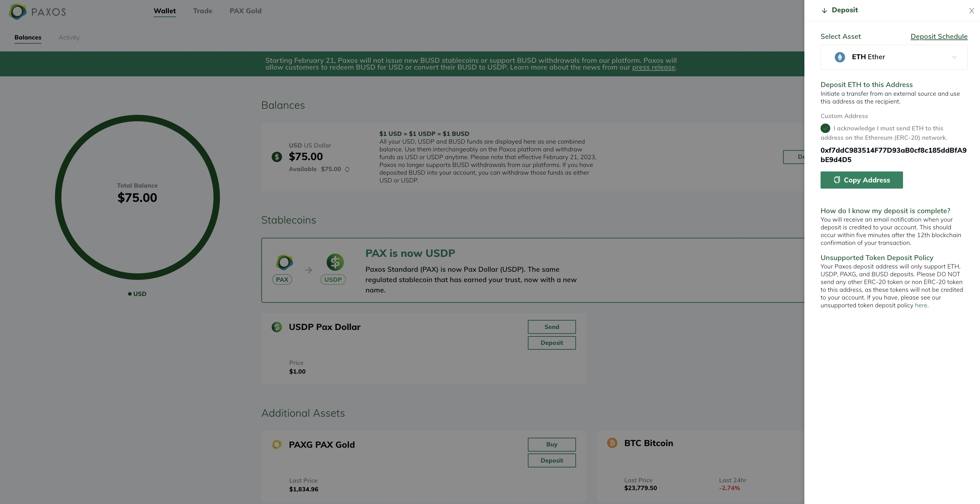Deposit USDP Pax Dollar
Image resolution: width=980 pixels, height=504 pixels.
552,343
